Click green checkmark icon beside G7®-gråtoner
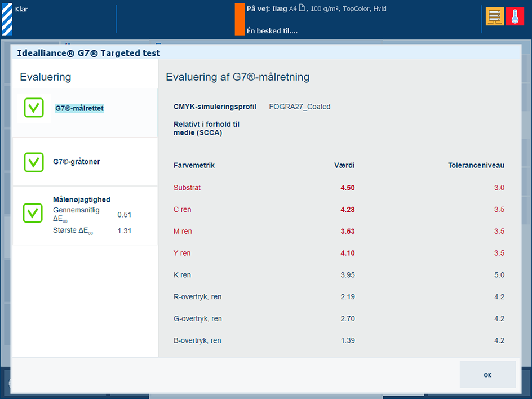The width and height of the screenshot is (532, 399). (x=34, y=162)
